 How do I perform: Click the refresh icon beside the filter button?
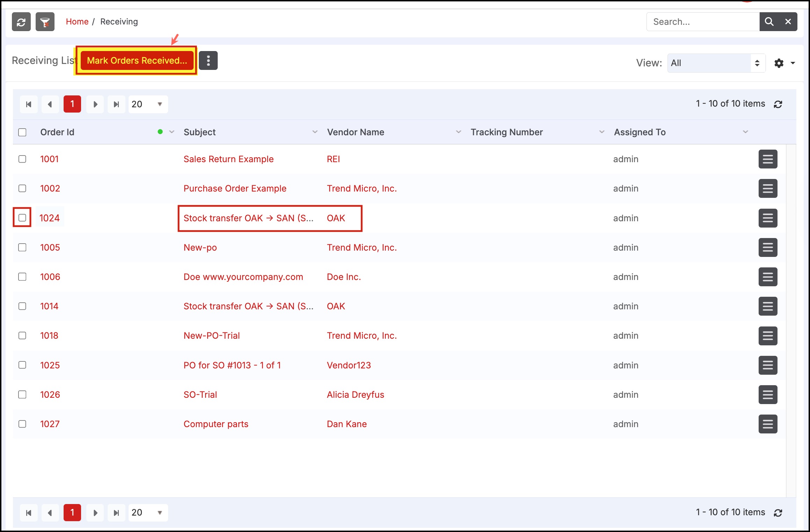pos(21,22)
